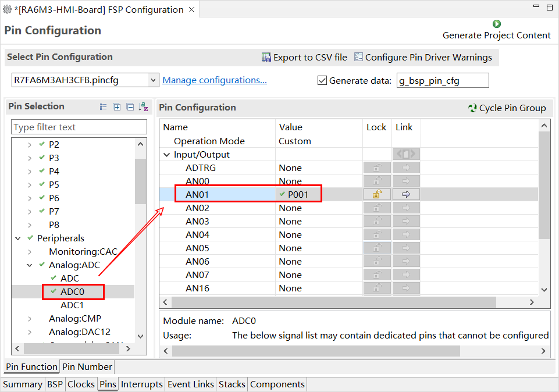Open the Stacks tab
This screenshot has height=392, width=559.
coord(232,384)
